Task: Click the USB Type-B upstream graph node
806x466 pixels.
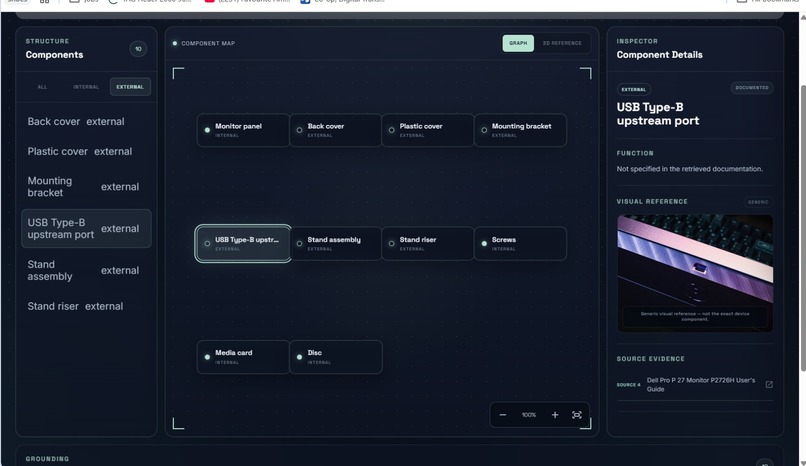Action: [243, 244]
